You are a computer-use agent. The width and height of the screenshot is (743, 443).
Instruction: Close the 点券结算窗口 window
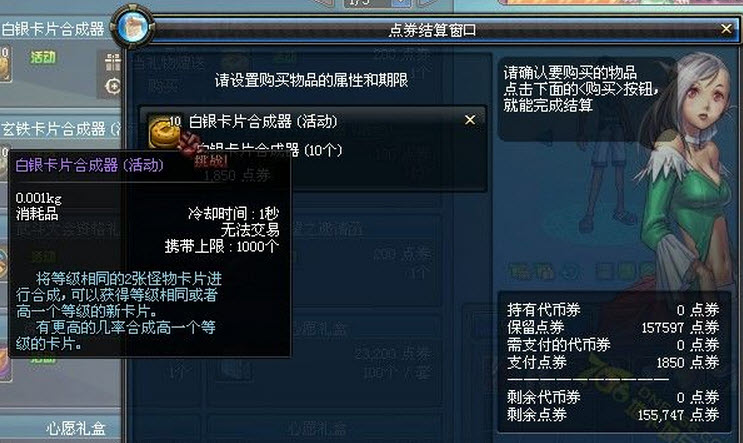tap(726, 29)
